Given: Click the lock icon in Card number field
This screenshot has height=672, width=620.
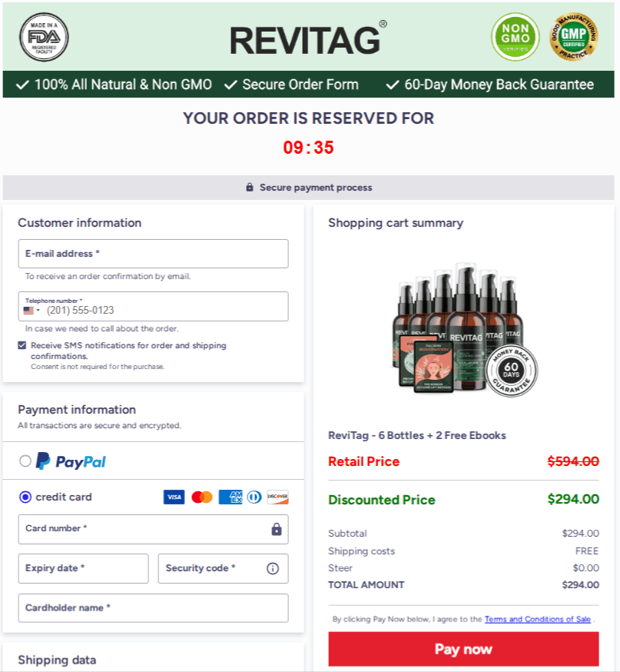Looking at the screenshot, I should tap(277, 529).
